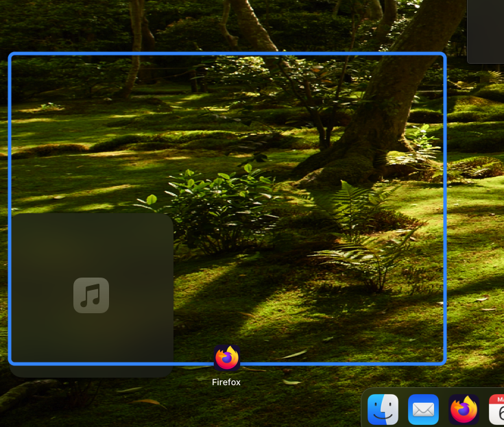Click the Firefox label under the desktop icon
504x427 pixels.
coord(226,382)
